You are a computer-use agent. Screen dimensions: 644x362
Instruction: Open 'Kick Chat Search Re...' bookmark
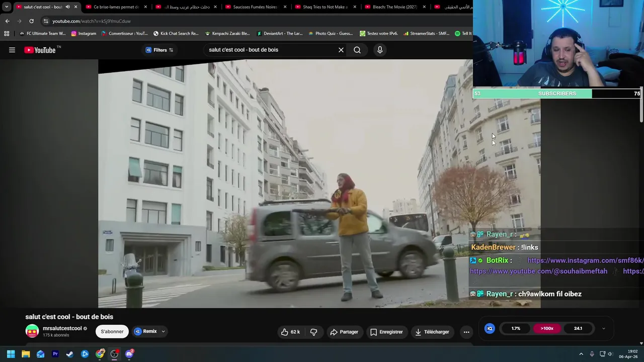pyautogui.click(x=176, y=34)
